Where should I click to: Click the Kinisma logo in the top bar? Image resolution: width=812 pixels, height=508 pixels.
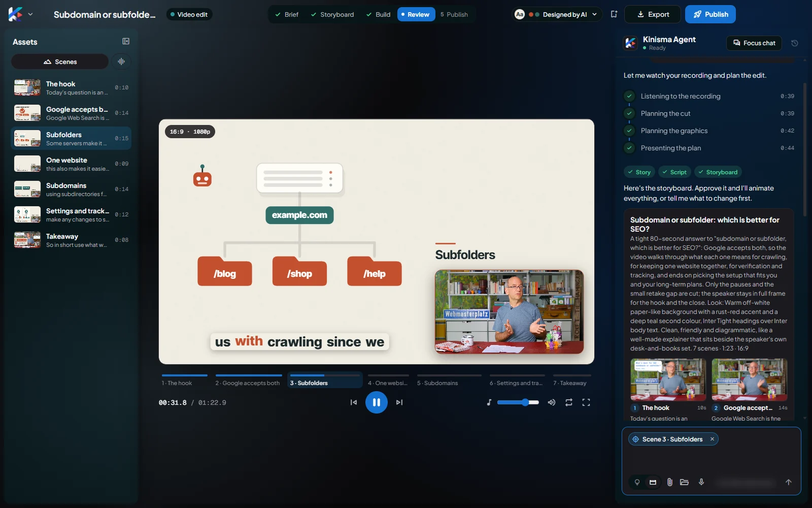click(x=15, y=14)
